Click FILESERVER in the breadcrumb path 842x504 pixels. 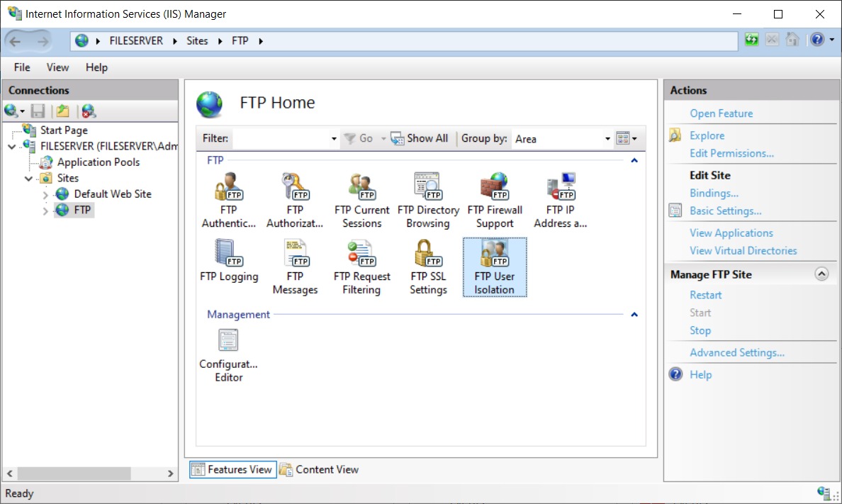point(136,41)
